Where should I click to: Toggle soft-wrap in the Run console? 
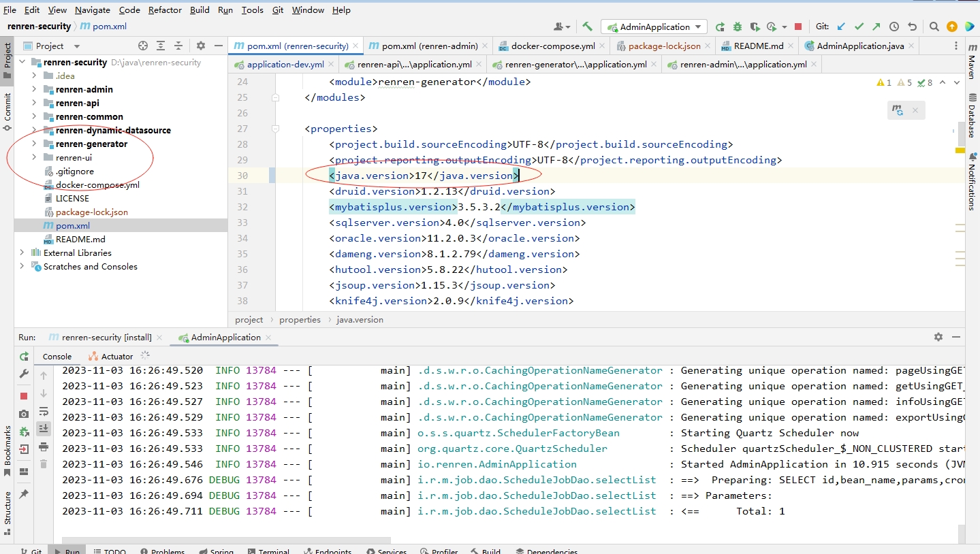click(x=44, y=411)
